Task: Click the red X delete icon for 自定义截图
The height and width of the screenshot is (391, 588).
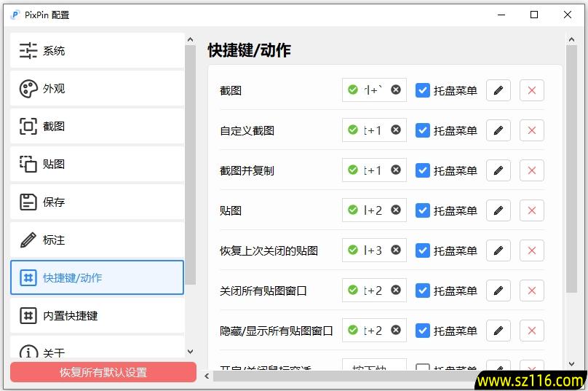Action: tap(531, 130)
